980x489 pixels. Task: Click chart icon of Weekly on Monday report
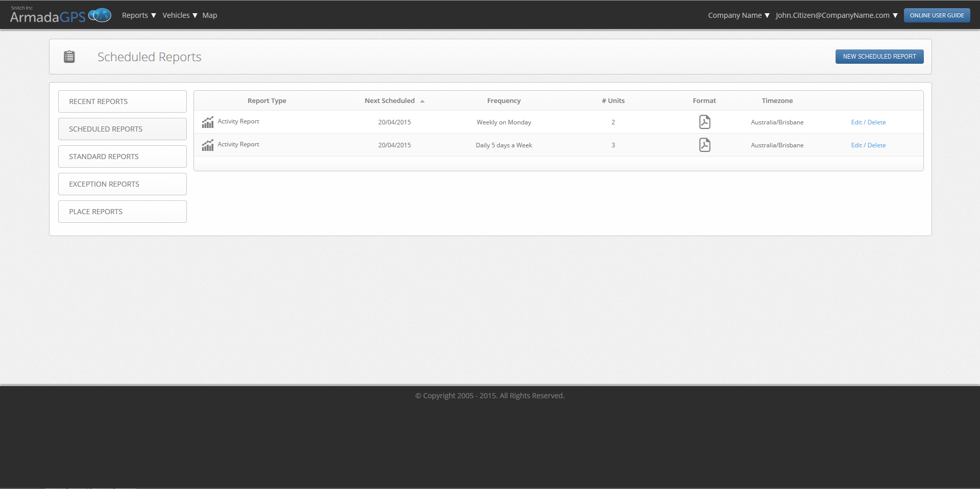pos(208,122)
